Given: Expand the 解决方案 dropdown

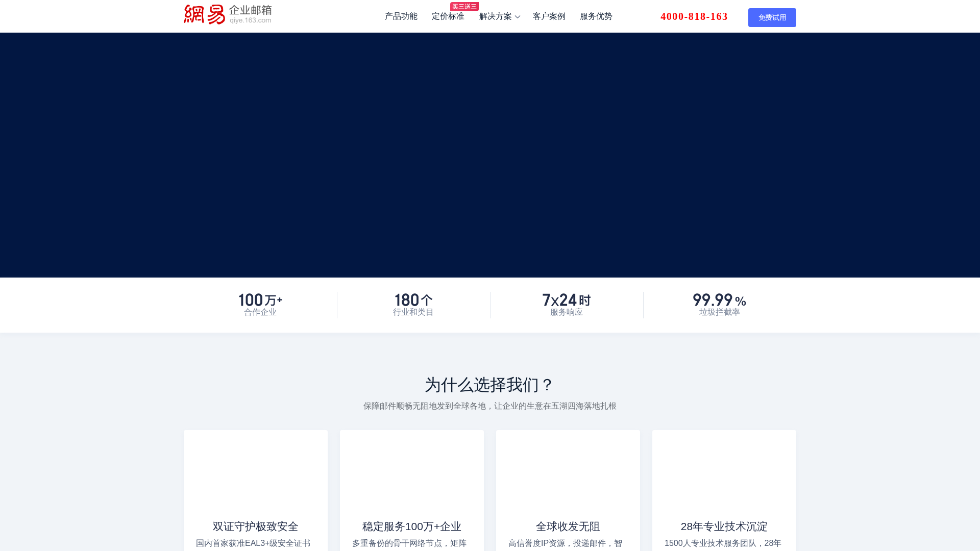Looking at the screenshot, I should (500, 16).
